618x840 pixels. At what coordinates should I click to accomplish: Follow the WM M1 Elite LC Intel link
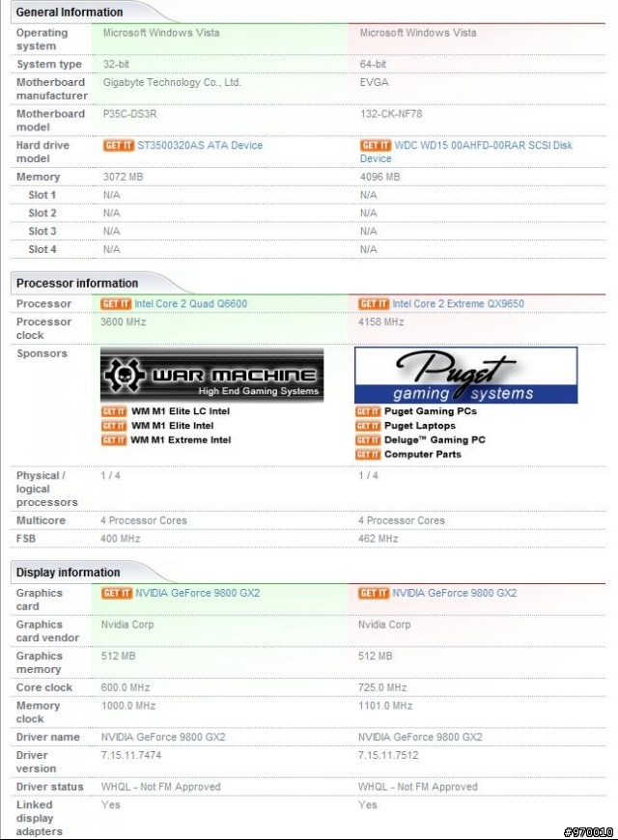[181, 411]
